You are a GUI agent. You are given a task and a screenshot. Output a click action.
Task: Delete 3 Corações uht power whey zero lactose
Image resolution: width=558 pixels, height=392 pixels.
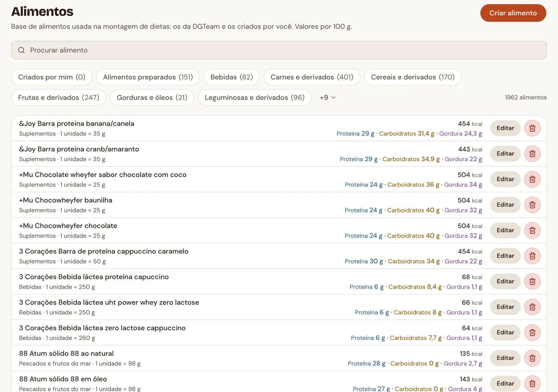(x=532, y=307)
